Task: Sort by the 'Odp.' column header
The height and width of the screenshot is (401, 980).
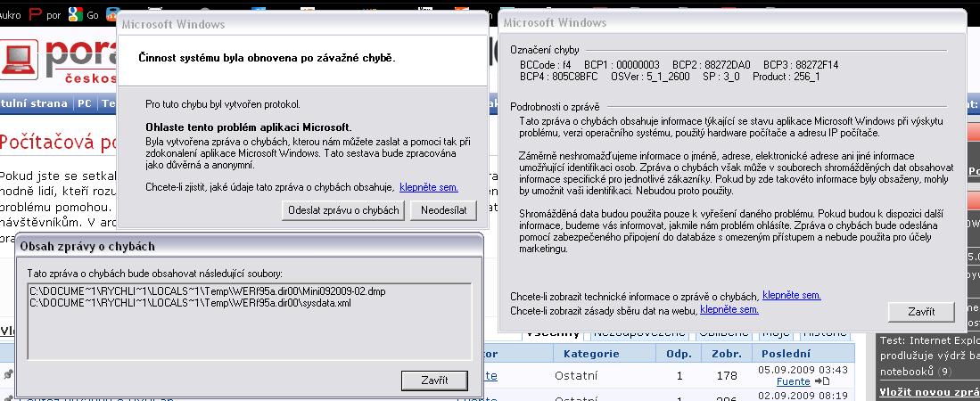Action: pyautogui.click(x=679, y=354)
